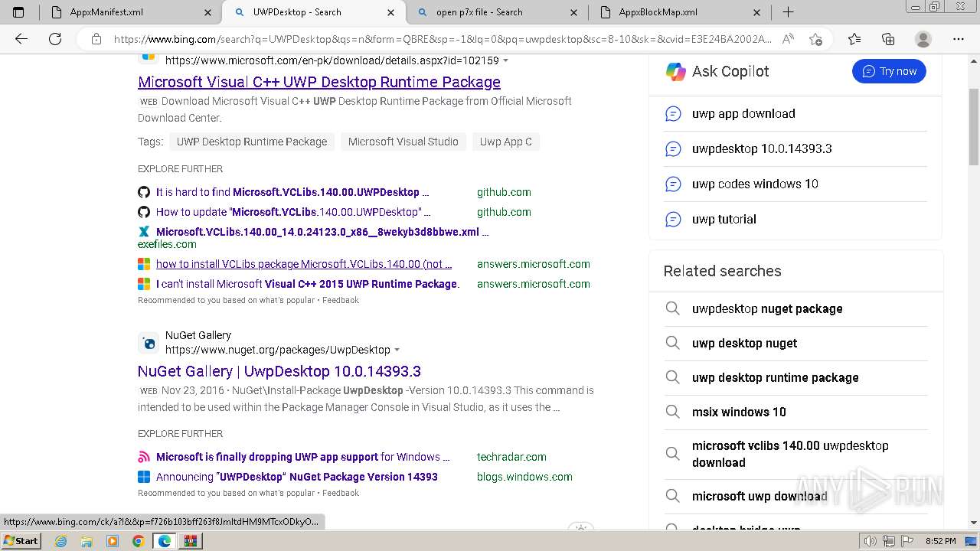Open Announcing UWPDesktop NuGet Package Version 14393

point(297,477)
